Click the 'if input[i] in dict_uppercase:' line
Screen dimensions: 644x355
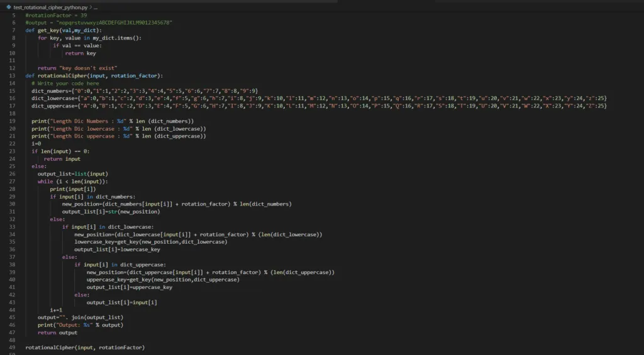[120, 265]
